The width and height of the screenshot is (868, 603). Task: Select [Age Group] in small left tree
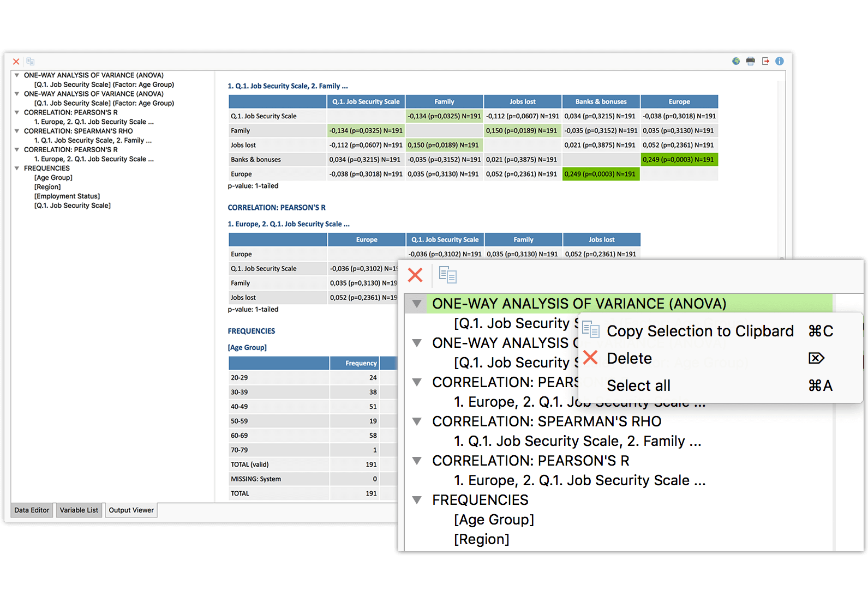(x=53, y=178)
